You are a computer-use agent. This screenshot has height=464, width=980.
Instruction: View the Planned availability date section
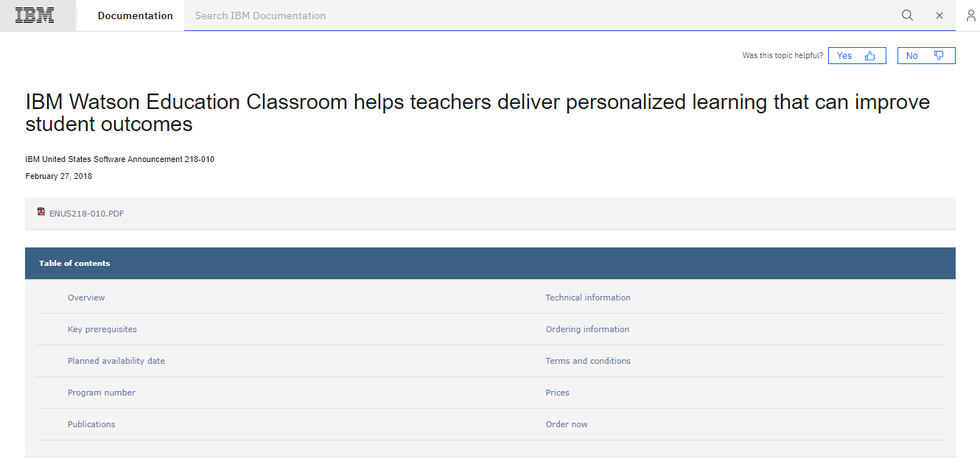tap(116, 360)
